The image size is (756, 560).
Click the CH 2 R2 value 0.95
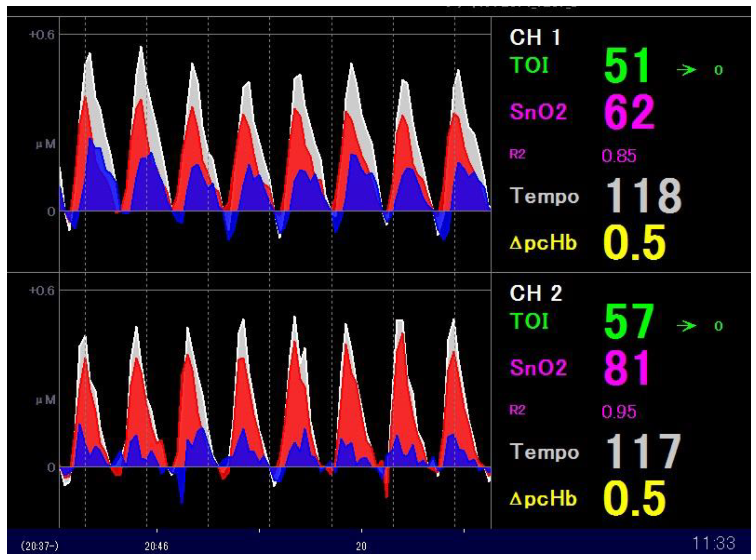tap(619, 412)
